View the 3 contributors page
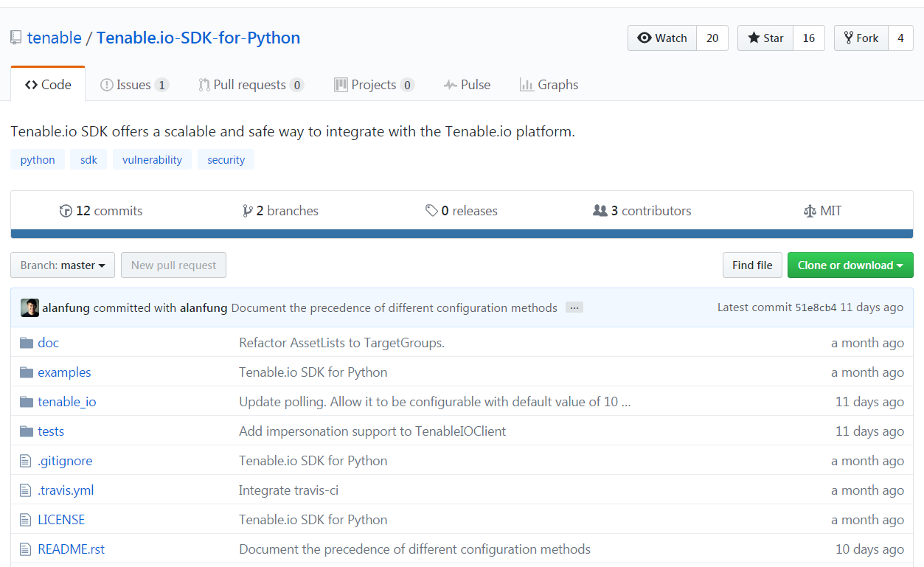 click(642, 211)
